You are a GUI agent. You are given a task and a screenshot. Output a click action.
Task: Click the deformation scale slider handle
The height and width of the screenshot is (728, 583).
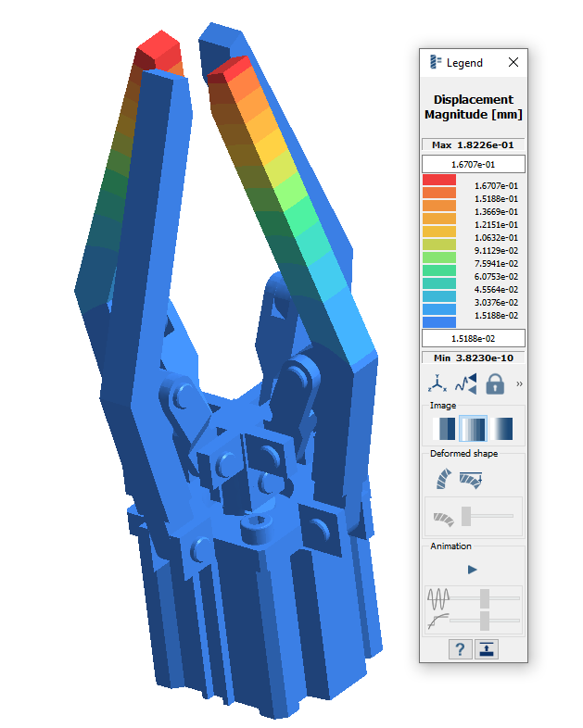[x=466, y=516]
